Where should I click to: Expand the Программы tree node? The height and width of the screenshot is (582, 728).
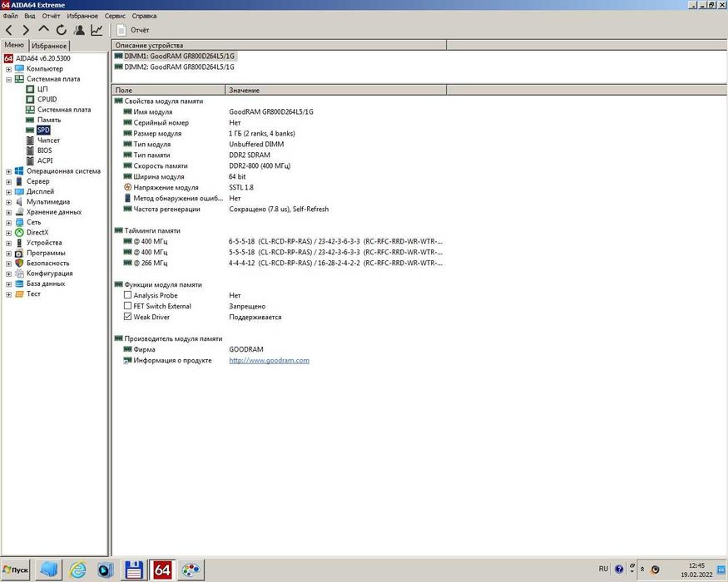click(8, 254)
